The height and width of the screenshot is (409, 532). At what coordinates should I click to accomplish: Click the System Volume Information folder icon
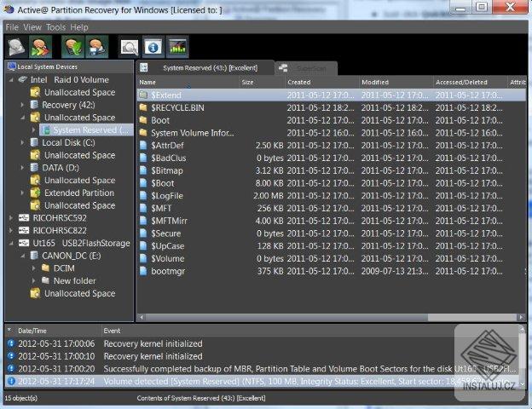(x=143, y=133)
